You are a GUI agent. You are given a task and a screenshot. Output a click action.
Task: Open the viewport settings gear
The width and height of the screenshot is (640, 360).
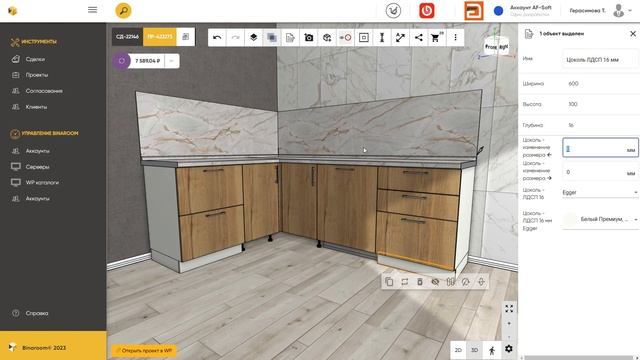pos(509,349)
